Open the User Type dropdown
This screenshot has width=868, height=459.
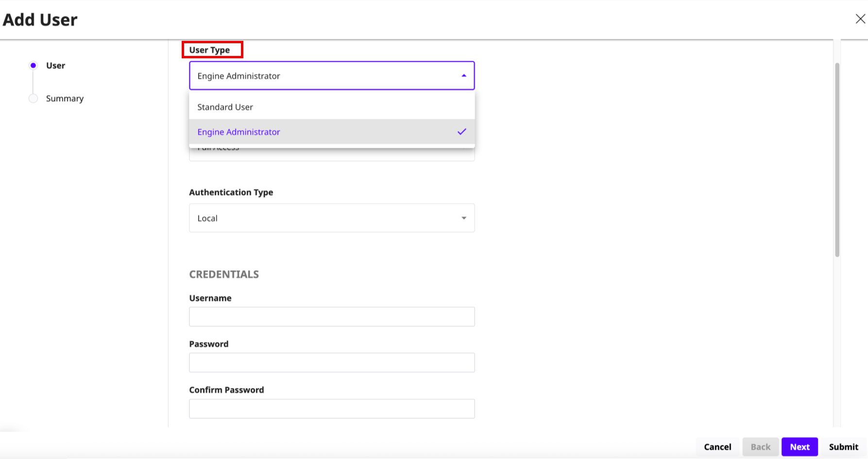[332, 76]
